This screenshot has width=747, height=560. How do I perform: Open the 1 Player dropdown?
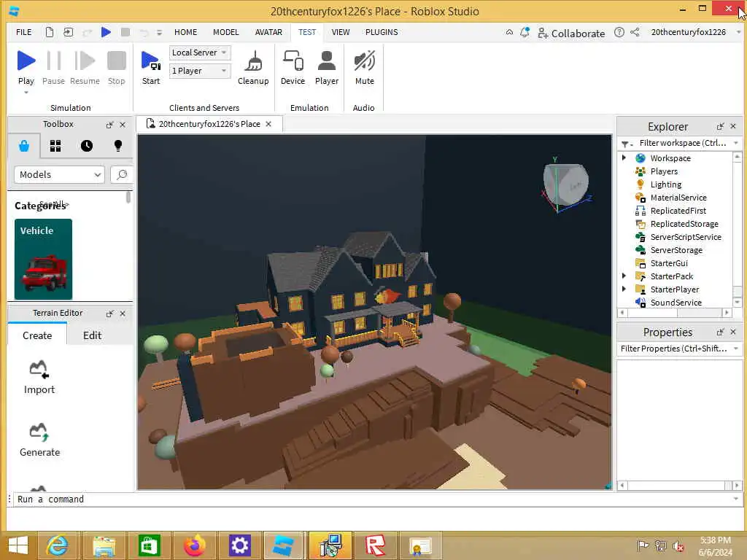pos(200,71)
